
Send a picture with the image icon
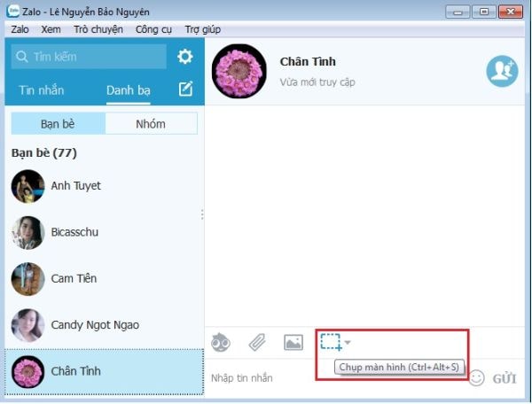coord(293,342)
